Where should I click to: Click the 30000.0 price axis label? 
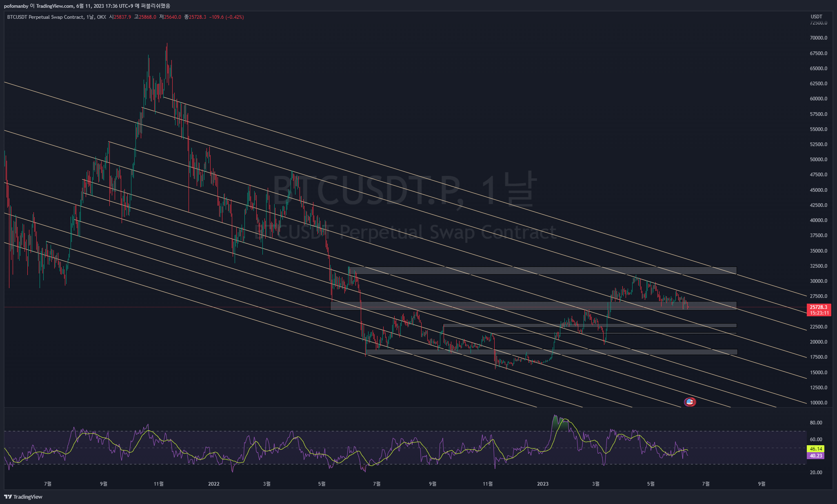819,281
